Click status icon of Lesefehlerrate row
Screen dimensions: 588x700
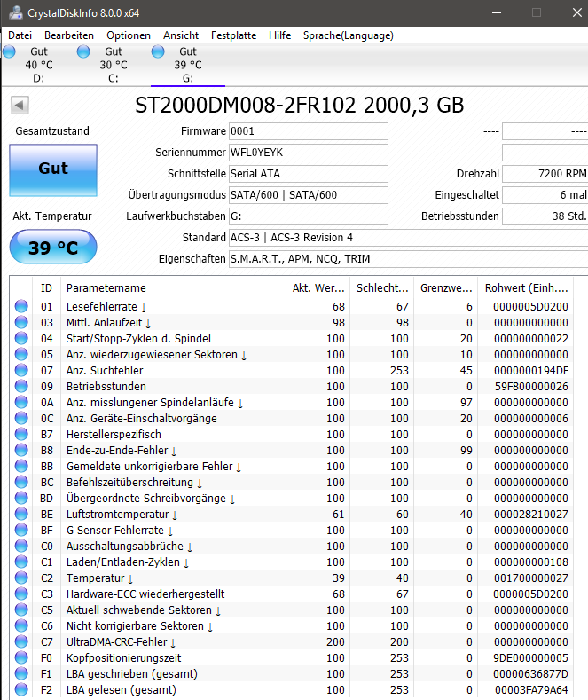tap(21, 306)
